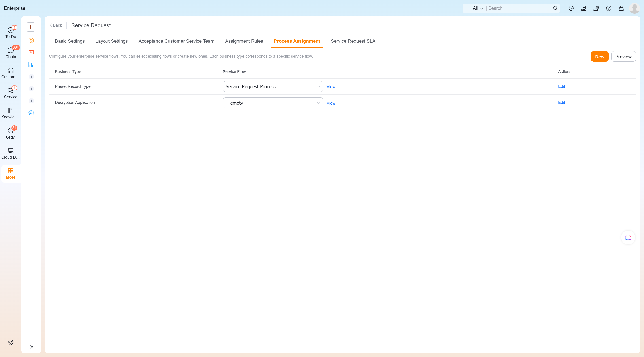Switch to the Basic Settings tab
Viewport: 644px width, 357px height.
[x=70, y=41]
